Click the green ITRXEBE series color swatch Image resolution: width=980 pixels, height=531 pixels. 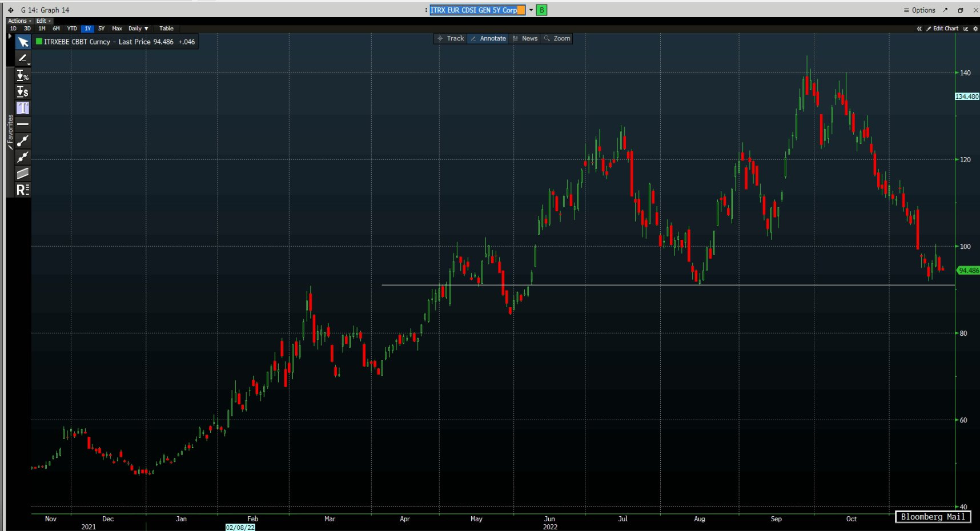[x=39, y=41]
